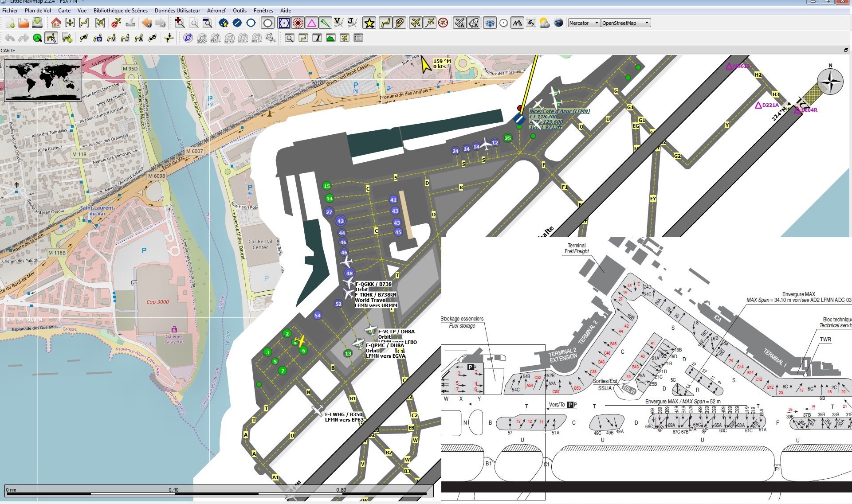Open the Mercator projection dropdown

pos(584,23)
